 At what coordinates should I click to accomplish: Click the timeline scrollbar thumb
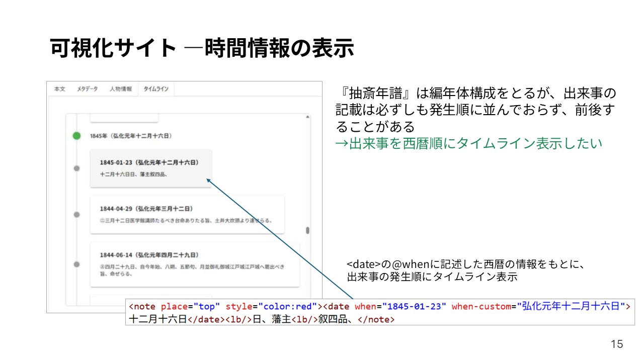point(307,231)
